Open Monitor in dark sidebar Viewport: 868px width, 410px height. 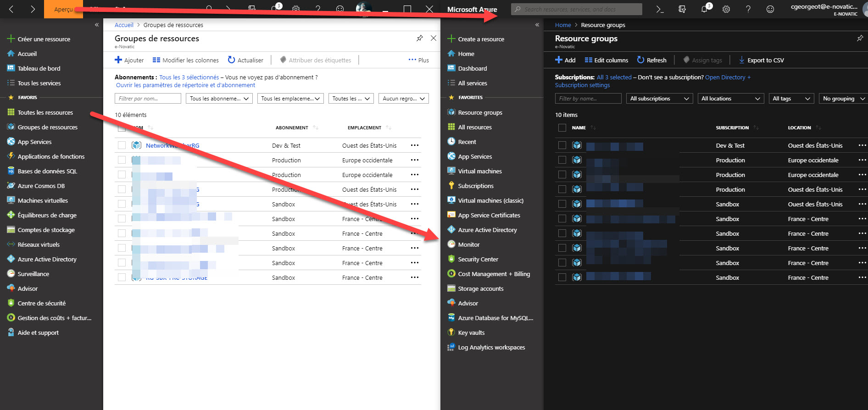[x=468, y=244]
